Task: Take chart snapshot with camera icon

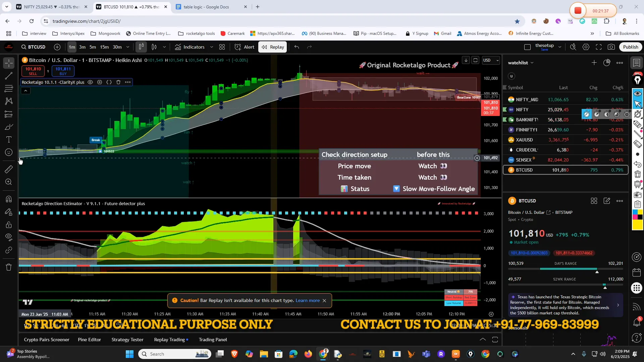Action: point(611,47)
